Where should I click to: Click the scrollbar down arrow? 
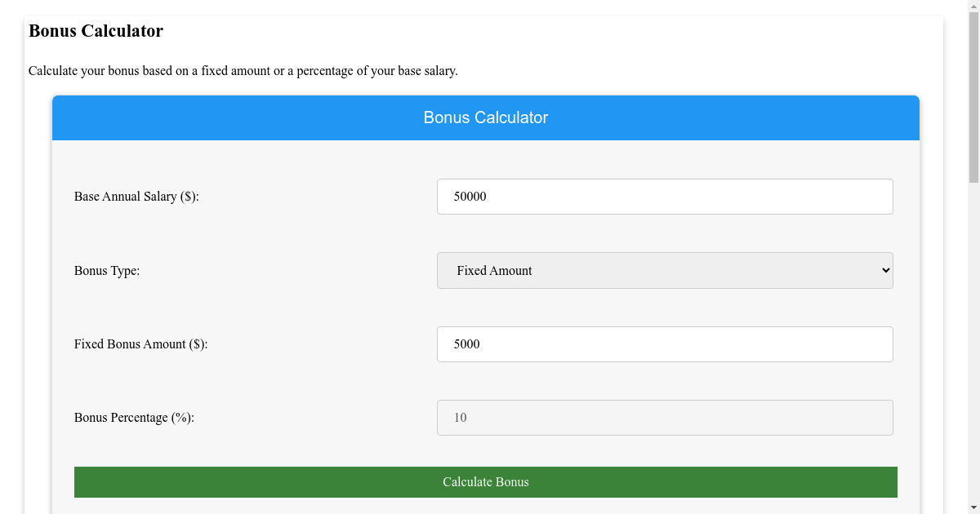[974, 507]
